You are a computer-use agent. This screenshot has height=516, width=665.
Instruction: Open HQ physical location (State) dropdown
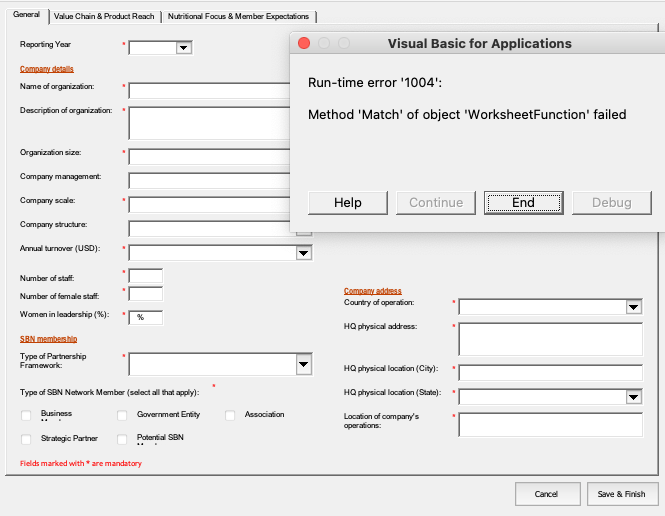coord(633,397)
